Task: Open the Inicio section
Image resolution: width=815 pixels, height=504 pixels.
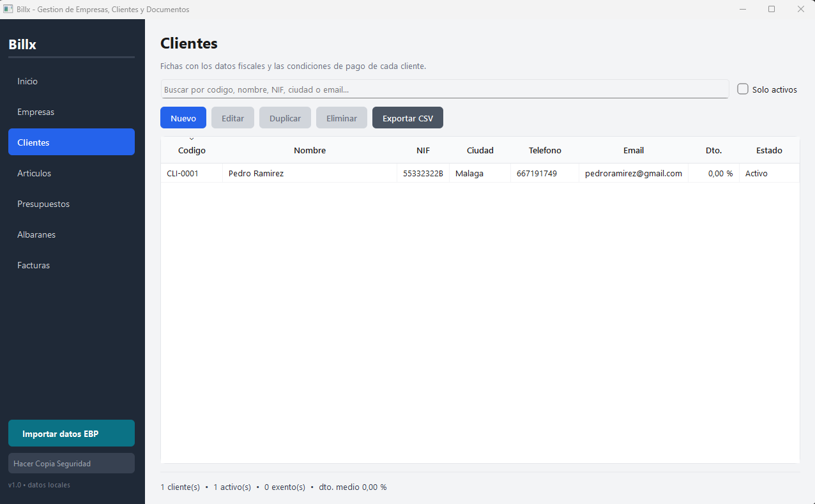Action: (72, 81)
